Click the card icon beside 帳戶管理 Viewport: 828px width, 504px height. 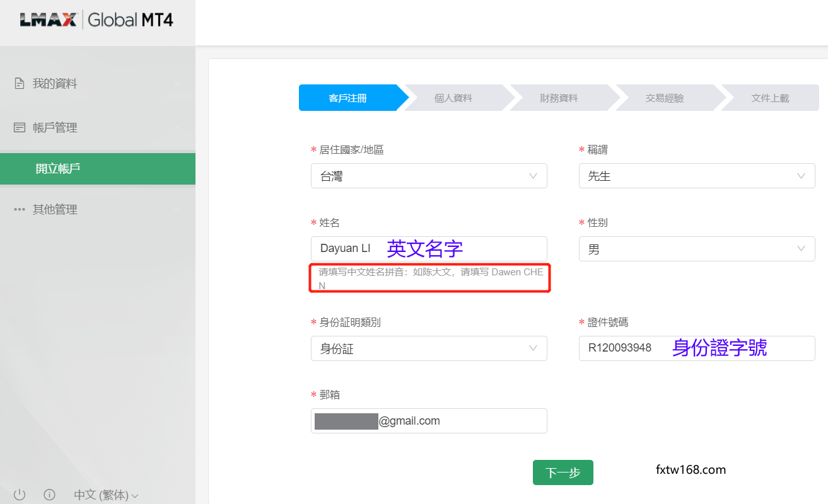20,128
